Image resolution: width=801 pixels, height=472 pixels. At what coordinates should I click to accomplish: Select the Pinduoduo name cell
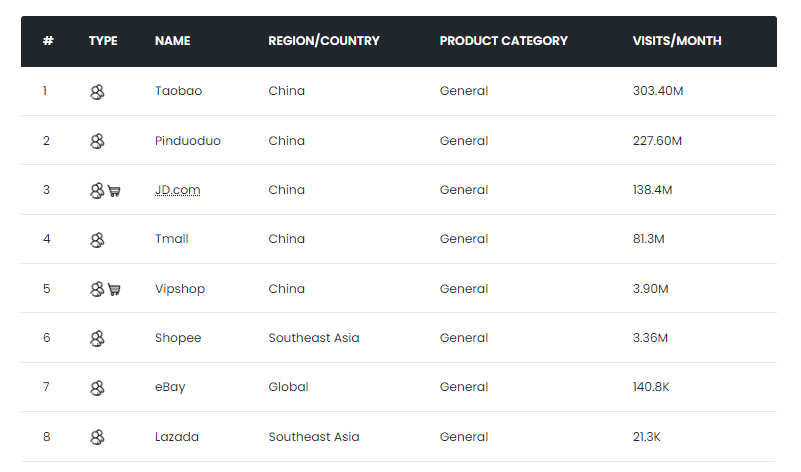pyautogui.click(x=188, y=141)
